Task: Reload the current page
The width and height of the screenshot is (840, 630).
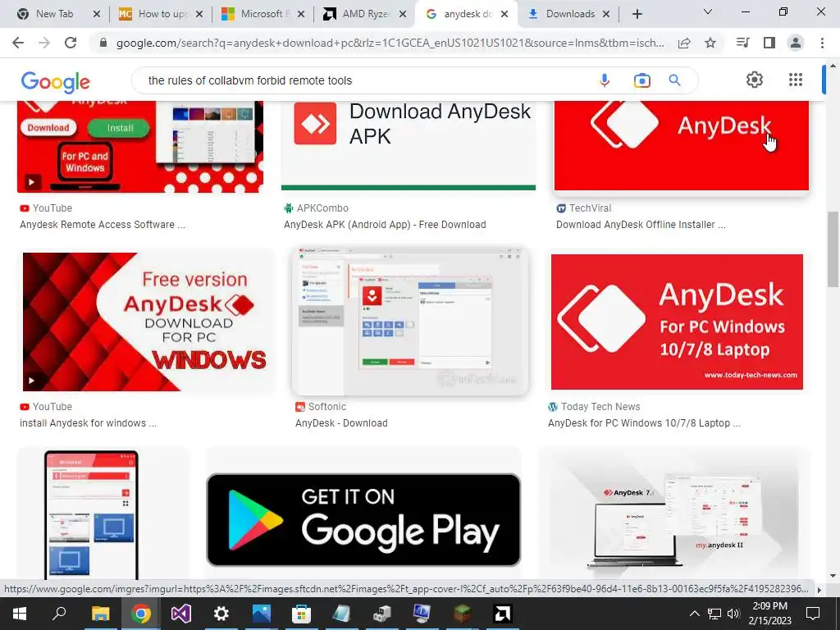Action: click(x=71, y=43)
